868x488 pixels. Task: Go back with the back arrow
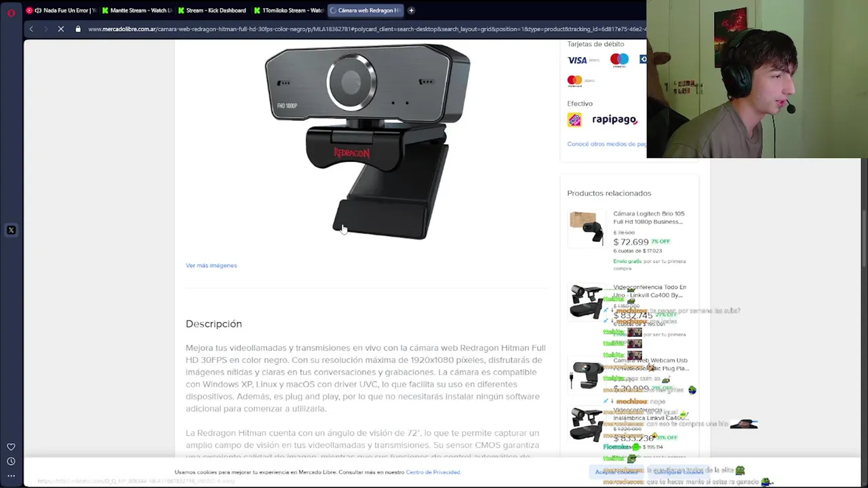31,29
